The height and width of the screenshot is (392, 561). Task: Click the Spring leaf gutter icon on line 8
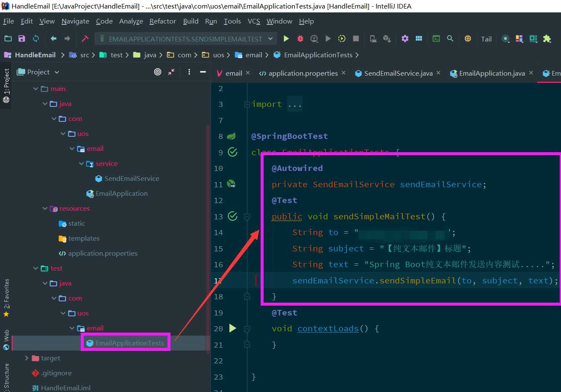(x=231, y=136)
